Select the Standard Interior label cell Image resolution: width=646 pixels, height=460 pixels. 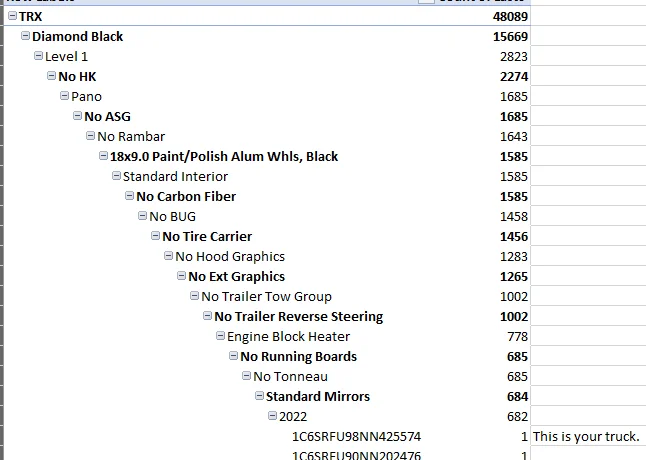[x=175, y=177]
